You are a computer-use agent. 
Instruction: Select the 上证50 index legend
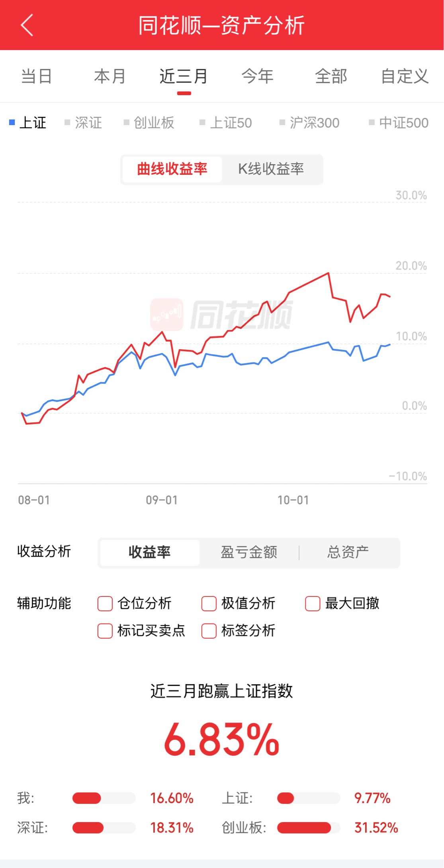click(226, 123)
